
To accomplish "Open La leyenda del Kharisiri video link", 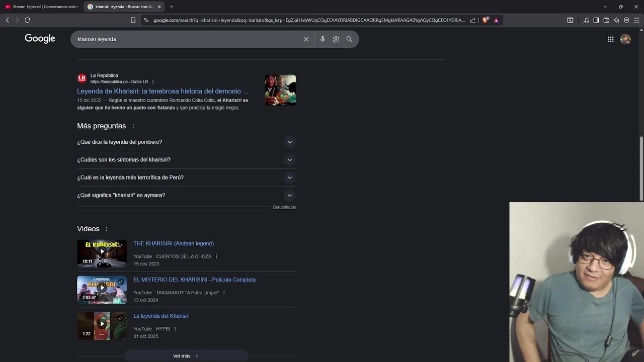I will click(x=161, y=316).
